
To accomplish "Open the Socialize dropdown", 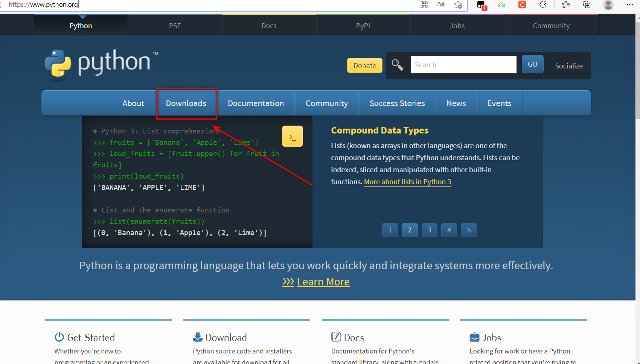I will (569, 66).
